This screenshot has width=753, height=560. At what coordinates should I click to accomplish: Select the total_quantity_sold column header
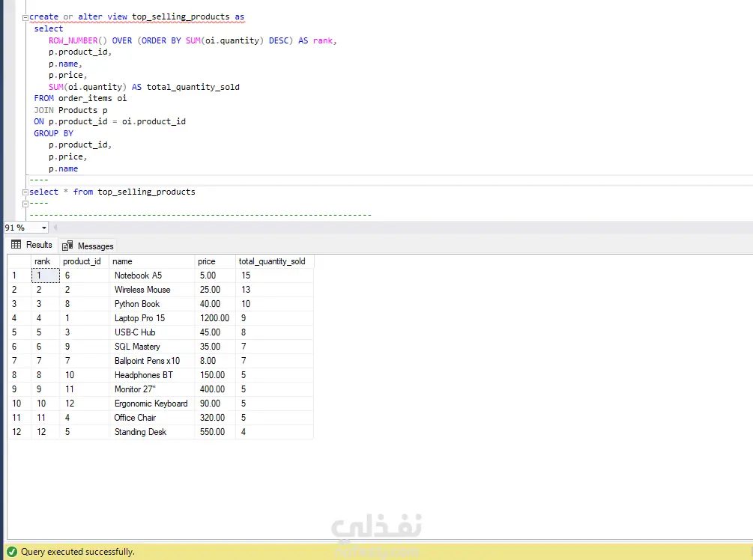(274, 261)
